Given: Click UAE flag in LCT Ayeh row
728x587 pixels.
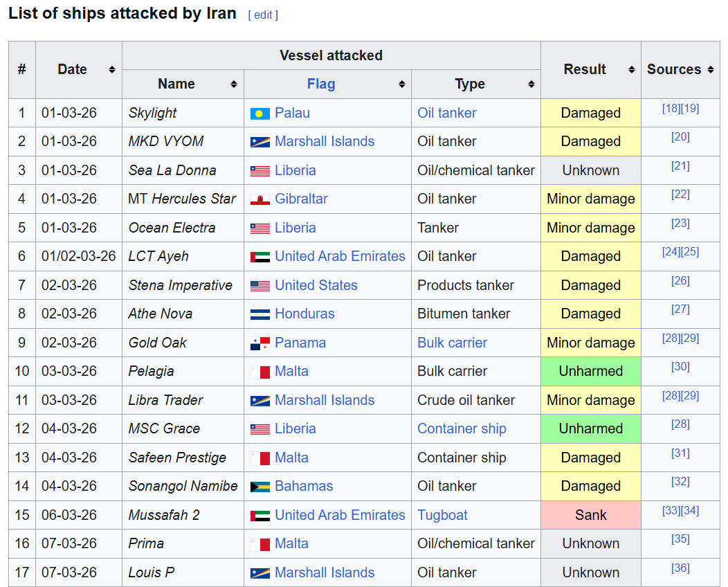Looking at the screenshot, I should click(x=260, y=257).
